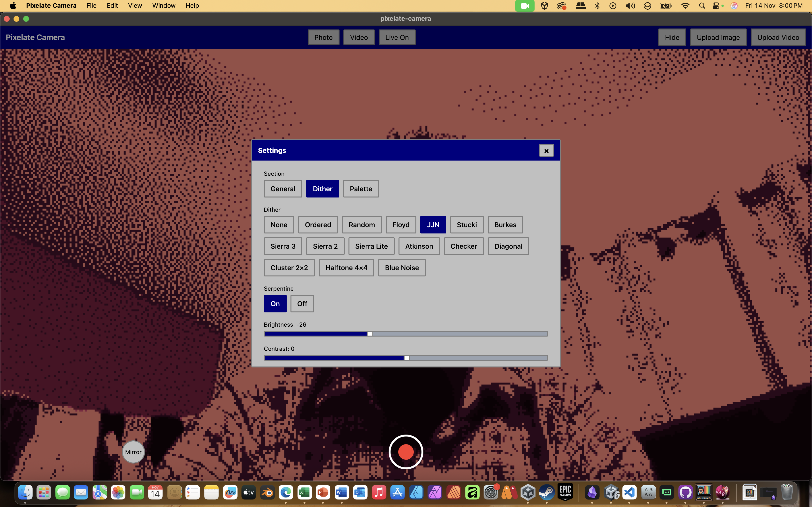The height and width of the screenshot is (507, 812).
Task: Select Blue Noise dither option
Action: (402, 268)
